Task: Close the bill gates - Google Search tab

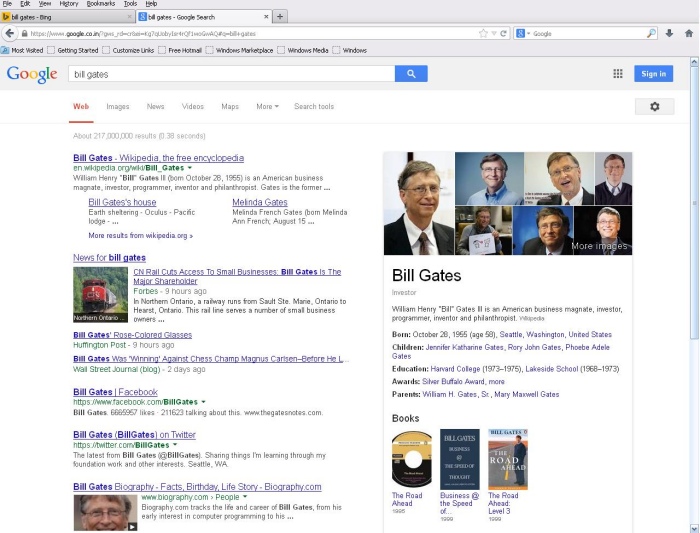Action: (266, 17)
